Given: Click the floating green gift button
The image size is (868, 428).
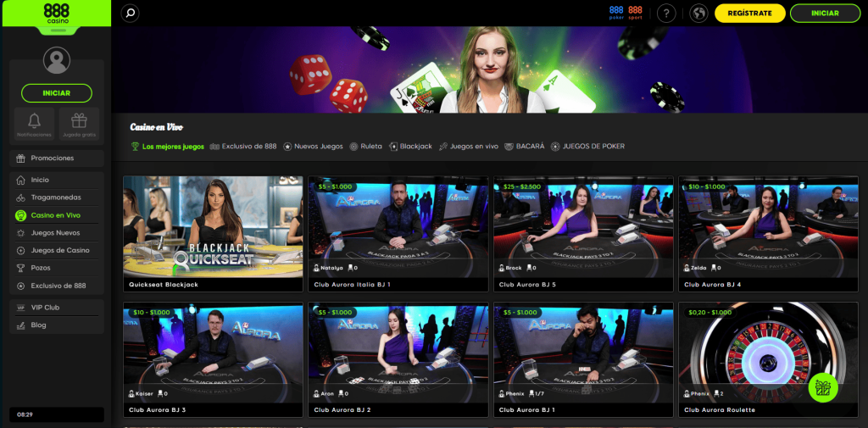Looking at the screenshot, I should coord(823,387).
